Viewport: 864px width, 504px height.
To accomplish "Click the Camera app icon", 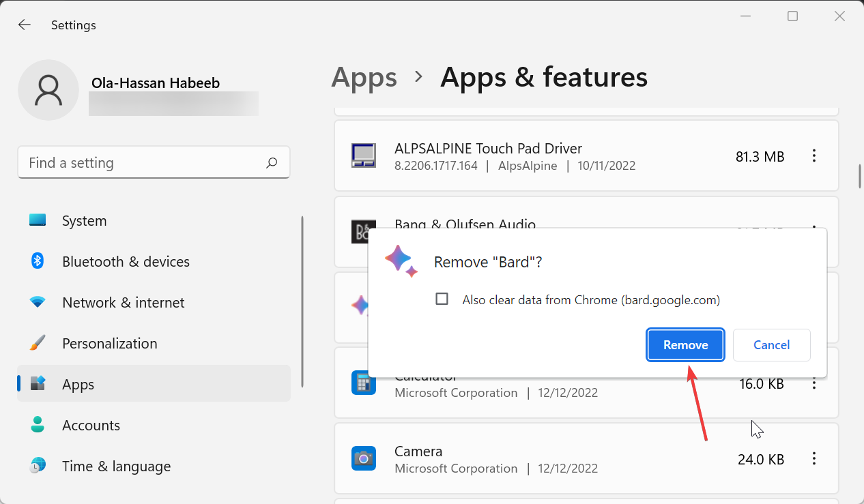I will pyautogui.click(x=364, y=458).
